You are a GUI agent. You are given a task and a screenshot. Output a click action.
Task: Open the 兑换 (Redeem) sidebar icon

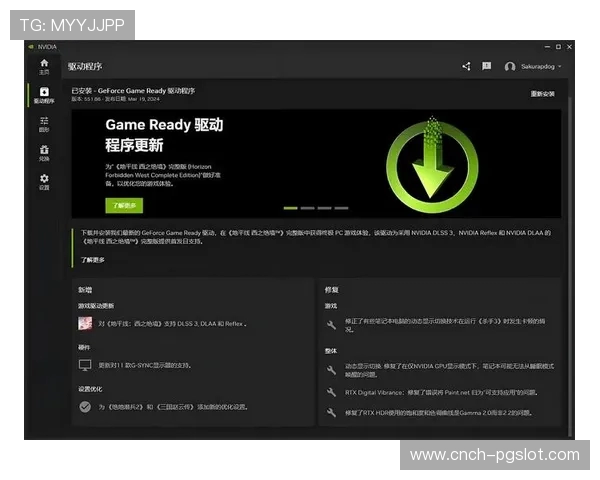click(x=44, y=152)
